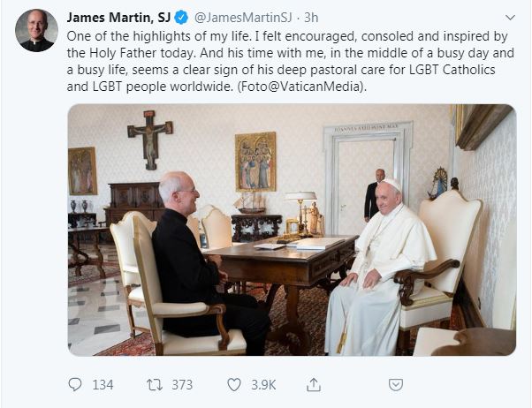532x408 pixels.
Task: Click the 3.9K likes count
Action: [x=263, y=384]
